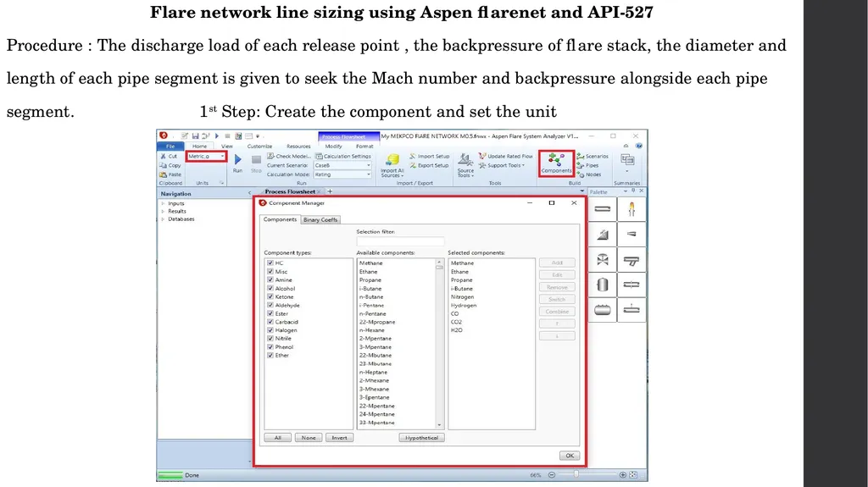The width and height of the screenshot is (868, 487).
Task: Uncheck the Alcohol component type
Action: (x=270, y=288)
